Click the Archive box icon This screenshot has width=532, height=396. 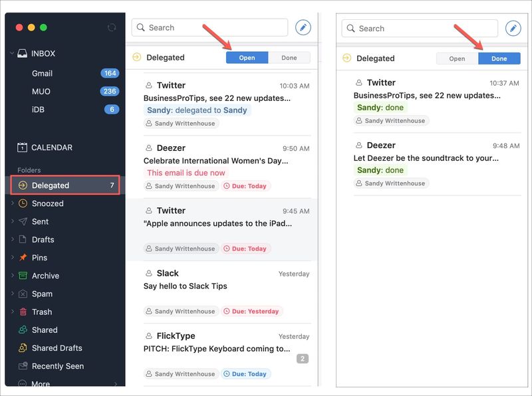[23, 275]
